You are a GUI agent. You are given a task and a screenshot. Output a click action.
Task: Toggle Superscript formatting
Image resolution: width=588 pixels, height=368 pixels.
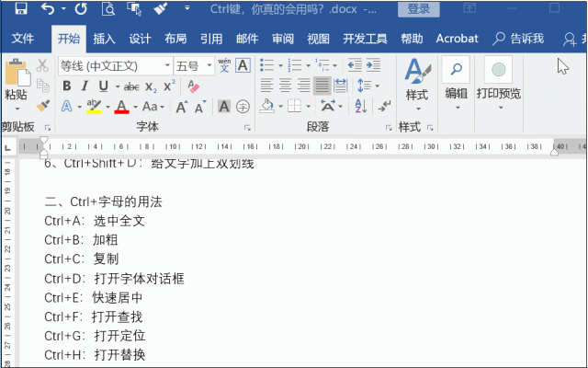[169, 86]
